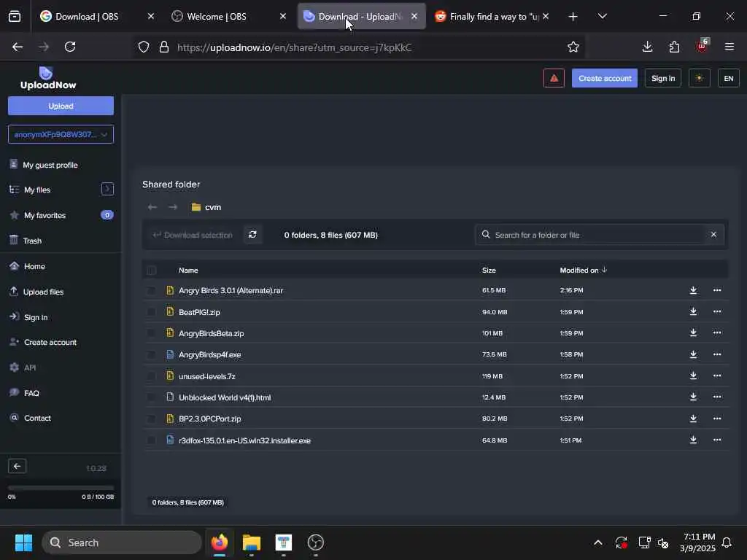The image size is (747, 560).
Task: Check the BP2.3.0PCPort.zip checkbox
Action: click(151, 419)
